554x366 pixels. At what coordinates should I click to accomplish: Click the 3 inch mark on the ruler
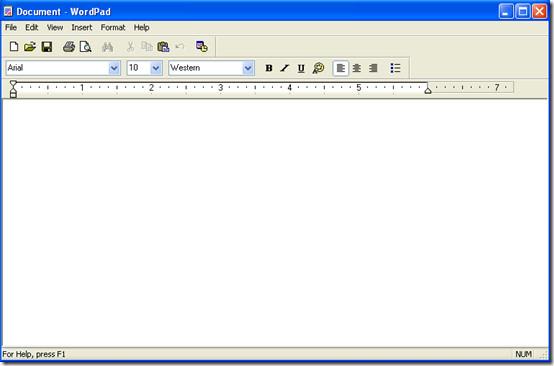coord(220,87)
